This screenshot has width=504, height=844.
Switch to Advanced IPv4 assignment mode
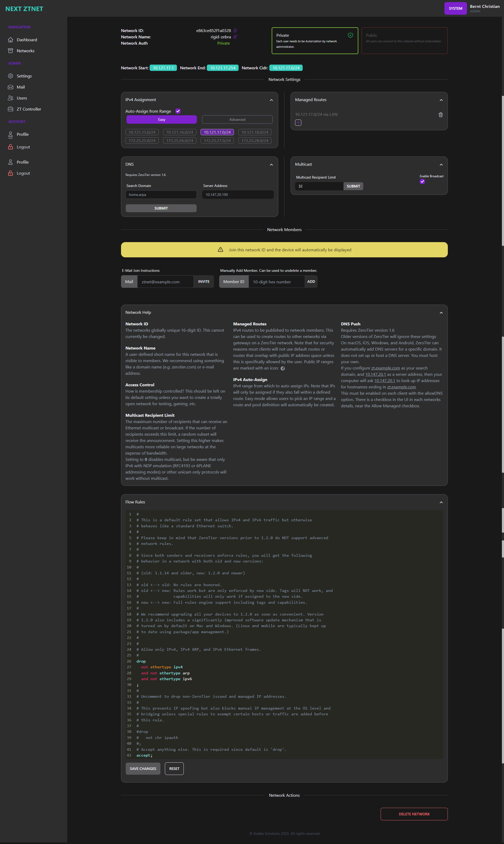(x=237, y=119)
